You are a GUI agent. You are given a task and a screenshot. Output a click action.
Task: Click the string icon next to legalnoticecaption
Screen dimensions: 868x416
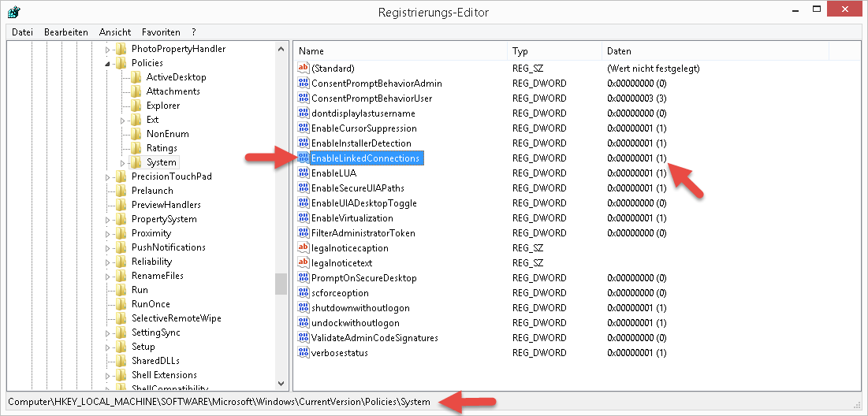(304, 248)
